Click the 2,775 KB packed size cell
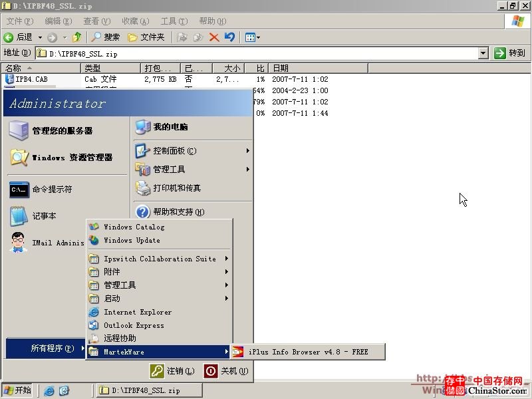Screen dimensions: 532x399 tap(160, 79)
